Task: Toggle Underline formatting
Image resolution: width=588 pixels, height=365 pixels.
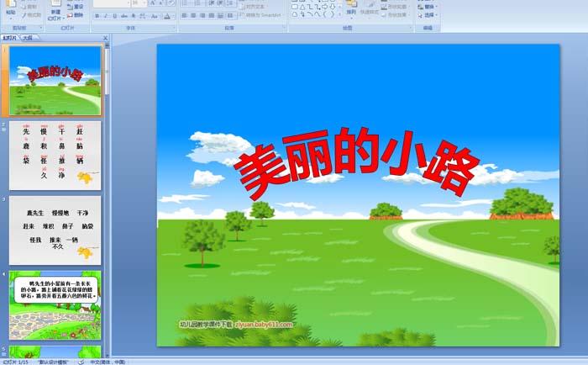Action: point(115,16)
